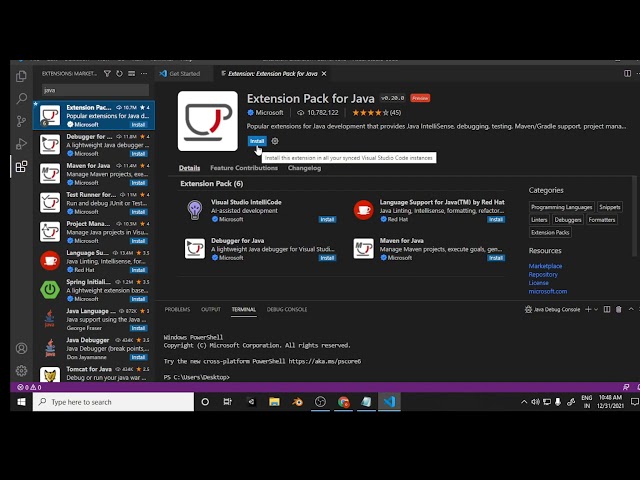
Task: Open launch profile dropdown next to plus
Action: [596, 309]
